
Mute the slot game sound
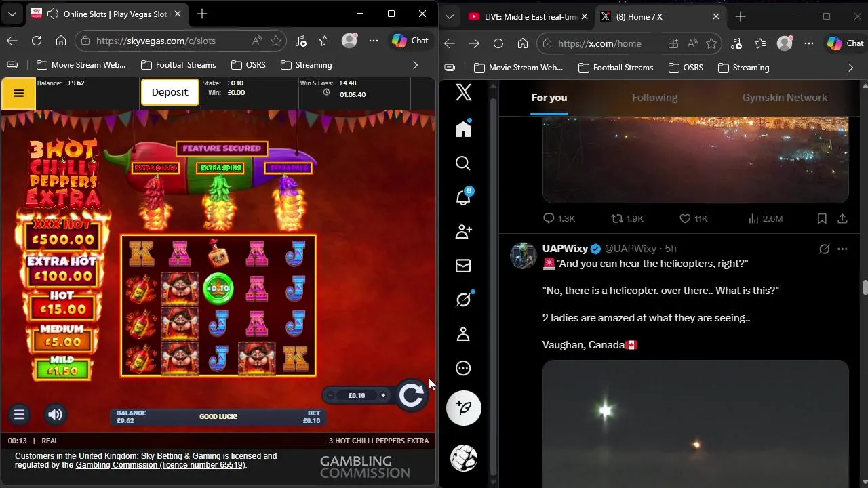56,415
